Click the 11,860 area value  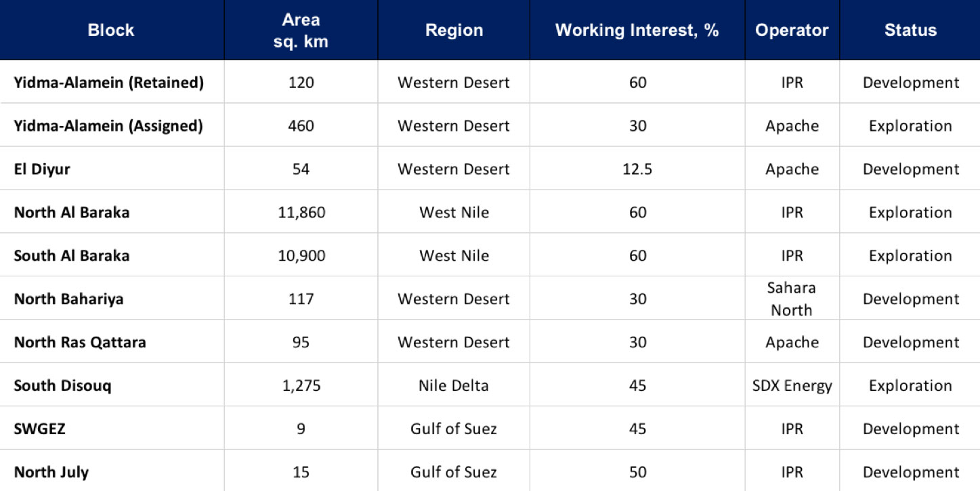coord(301,213)
